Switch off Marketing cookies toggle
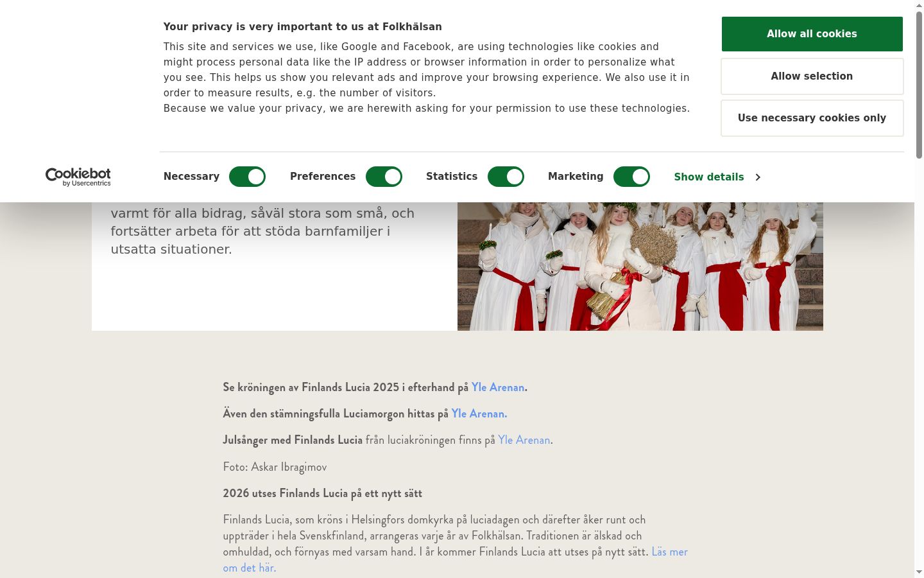Screen dimensions: 924x578 pos(631,177)
